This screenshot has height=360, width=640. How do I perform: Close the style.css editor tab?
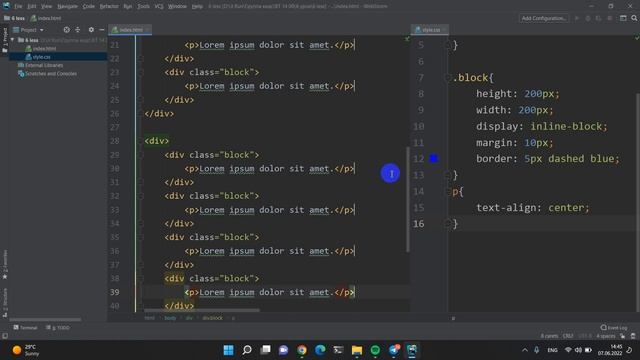click(444, 30)
